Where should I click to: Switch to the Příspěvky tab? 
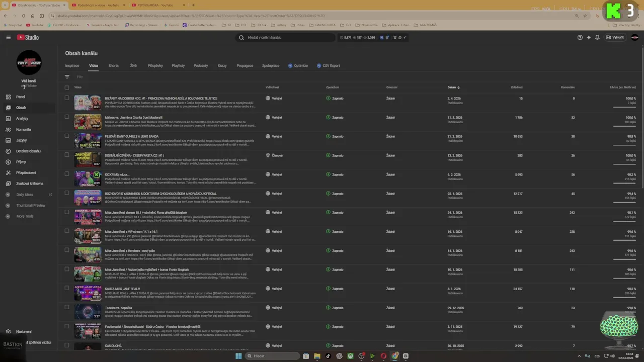pyautogui.click(x=155, y=65)
